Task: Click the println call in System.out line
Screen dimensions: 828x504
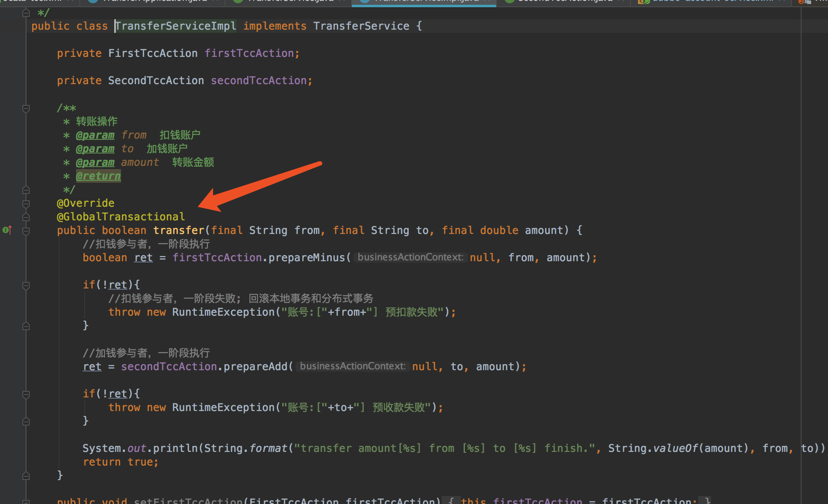Action: click(175, 448)
